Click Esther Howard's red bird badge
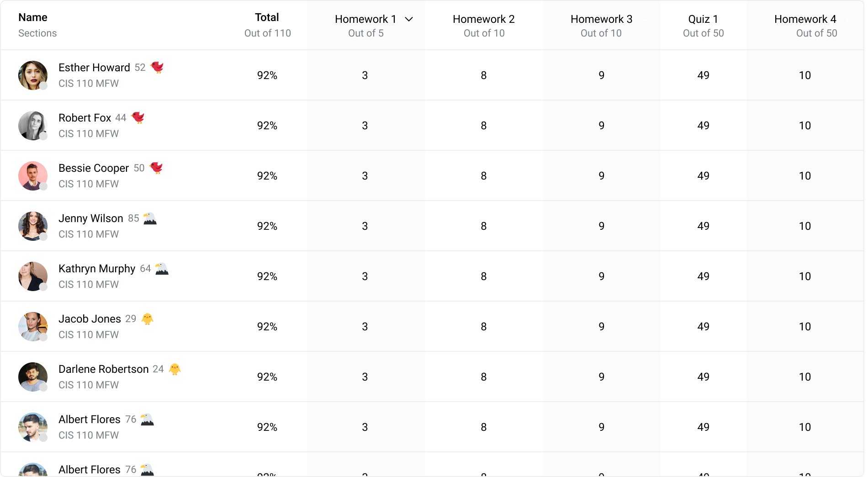The height and width of the screenshot is (477, 868). point(157,67)
